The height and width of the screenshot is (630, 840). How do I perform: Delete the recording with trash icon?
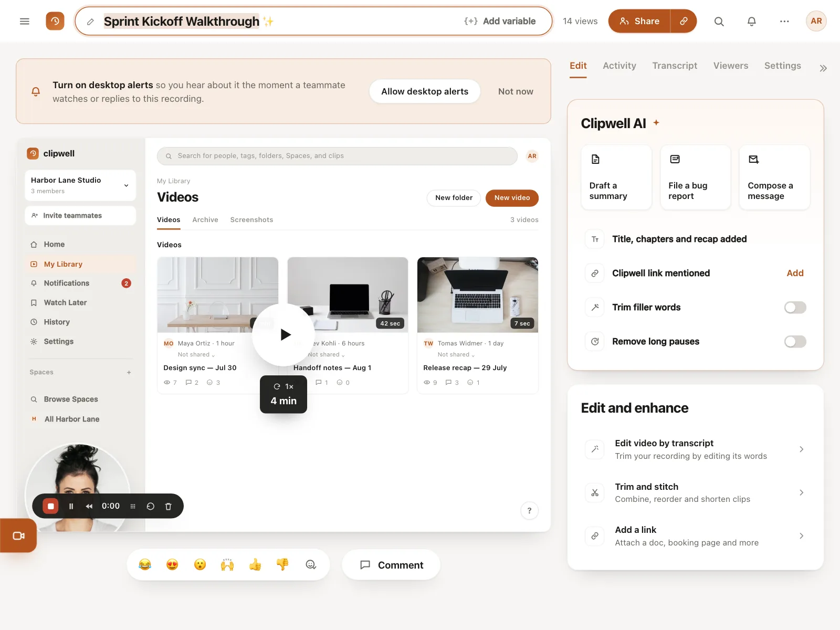click(x=169, y=506)
